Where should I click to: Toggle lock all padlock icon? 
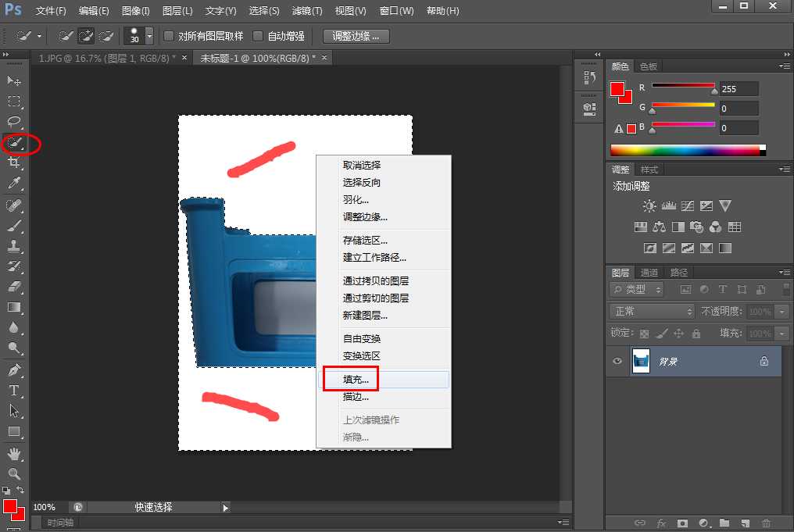pyautogui.click(x=696, y=333)
